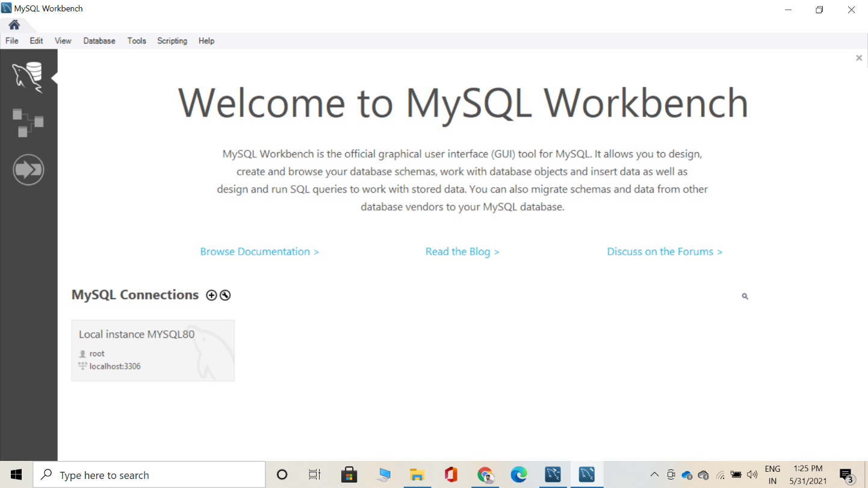
Task: Click the root user text
Action: (97, 354)
